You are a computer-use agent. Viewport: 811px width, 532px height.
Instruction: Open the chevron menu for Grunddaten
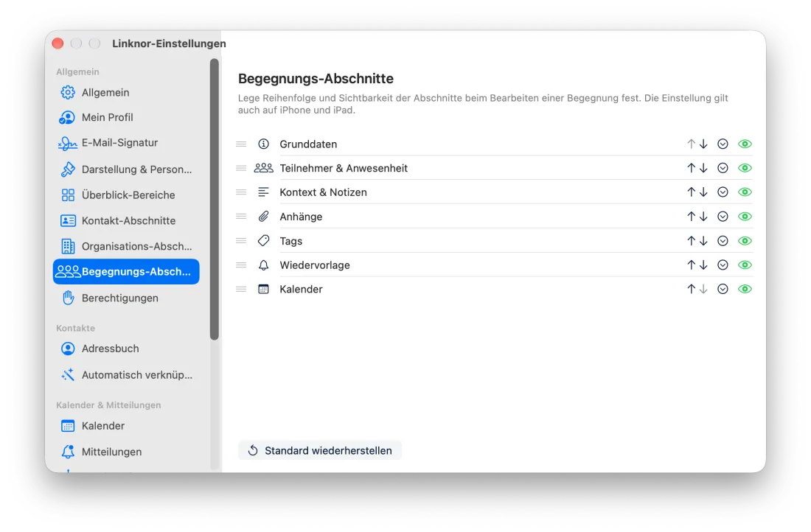(x=723, y=144)
